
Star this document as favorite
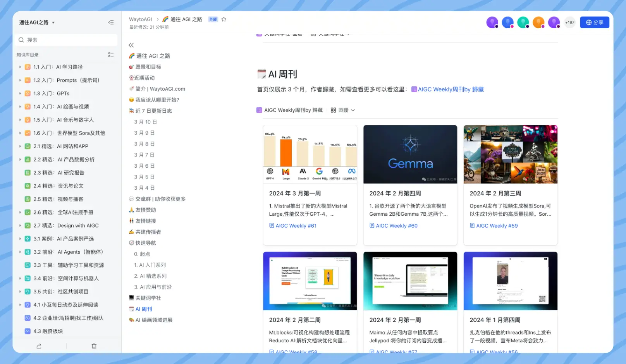click(x=224, y=19)
